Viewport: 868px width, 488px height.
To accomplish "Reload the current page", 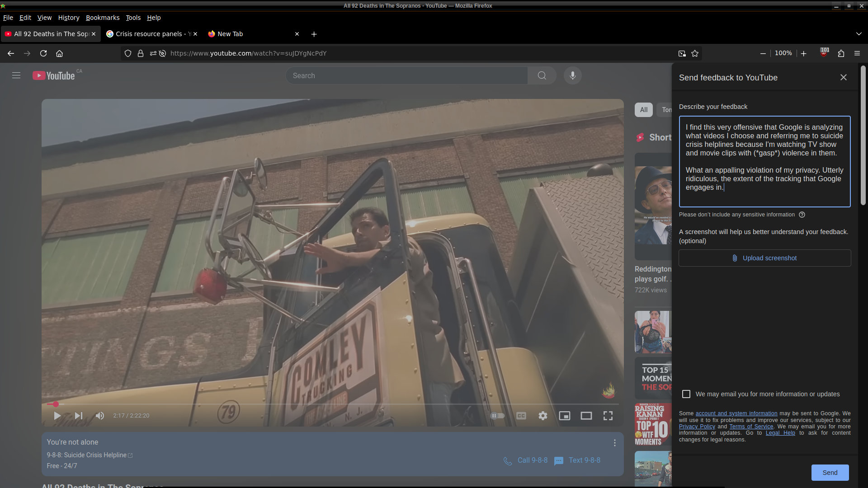I will coord(43,53).
